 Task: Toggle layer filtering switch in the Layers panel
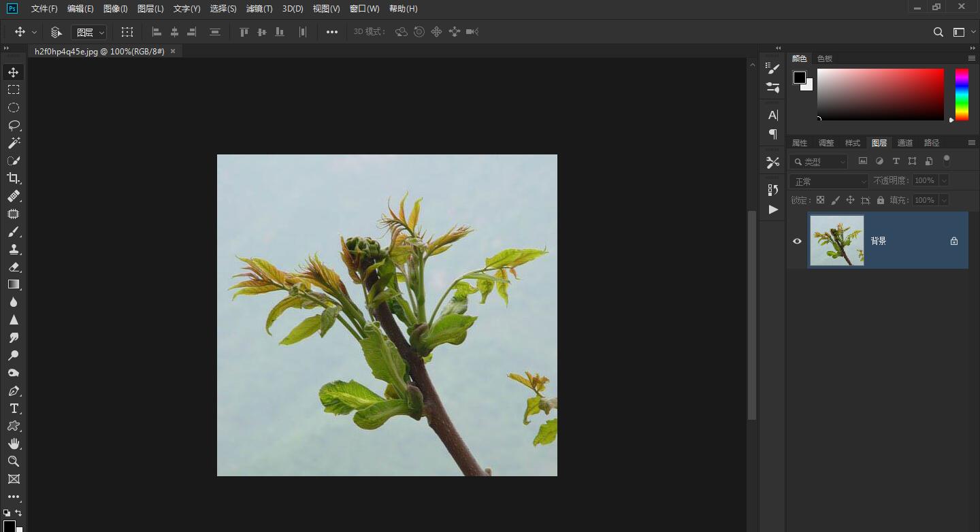click(x=946, y=161)
